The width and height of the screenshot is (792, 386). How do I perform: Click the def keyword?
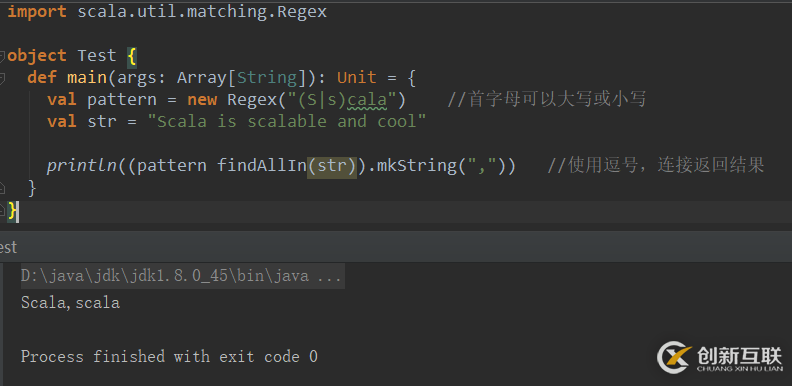(x=41, y=78)
